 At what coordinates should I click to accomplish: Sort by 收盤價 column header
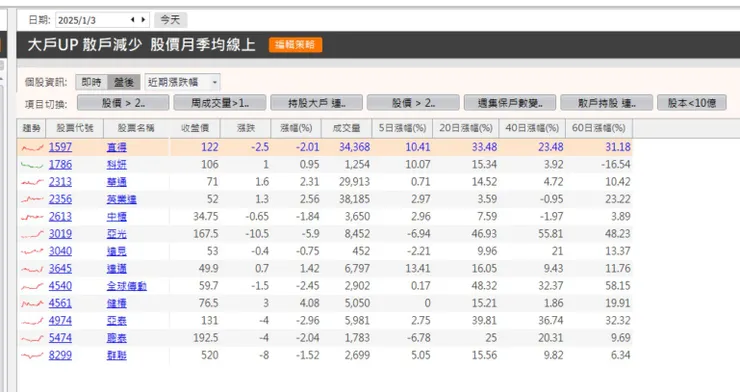tap(195, 128)
